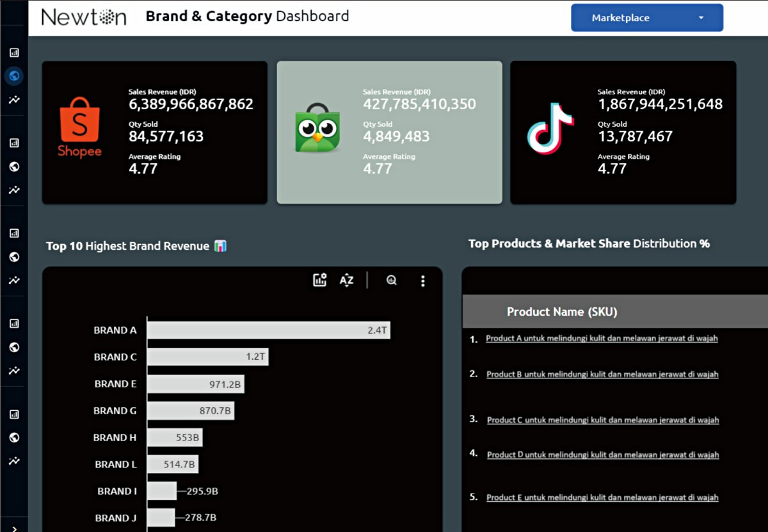Click the A-Z sort icon on the chart
This screenshot has height=532, width=768.
coord(346,280)
